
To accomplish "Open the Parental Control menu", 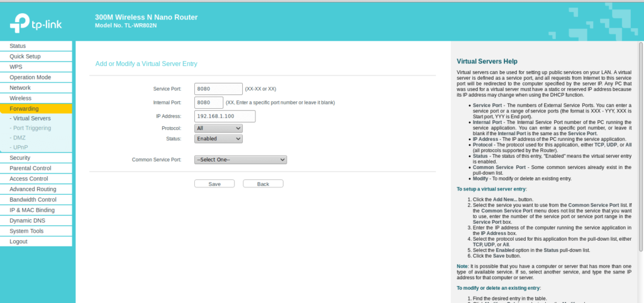I will point(30,168).
